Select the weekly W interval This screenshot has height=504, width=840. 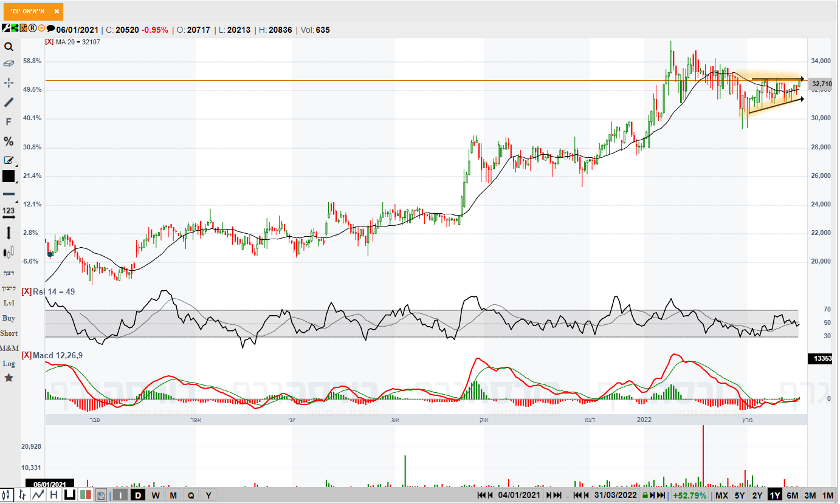point(156,495)
